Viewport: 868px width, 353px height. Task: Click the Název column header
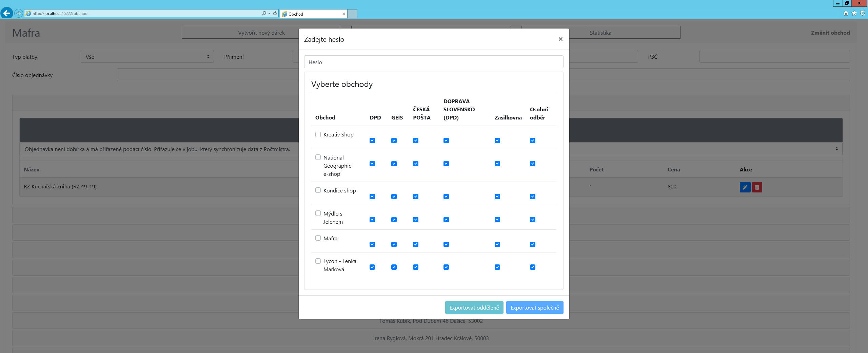32,169
